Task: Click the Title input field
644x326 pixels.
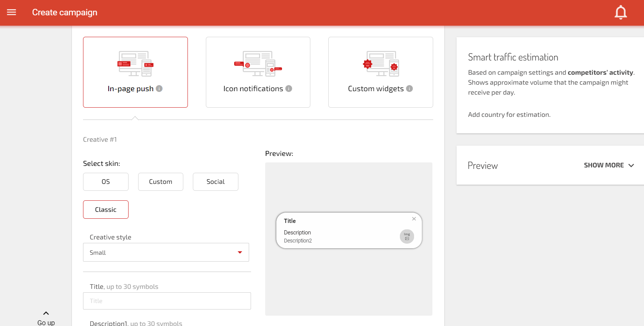Action: (167, 301)
